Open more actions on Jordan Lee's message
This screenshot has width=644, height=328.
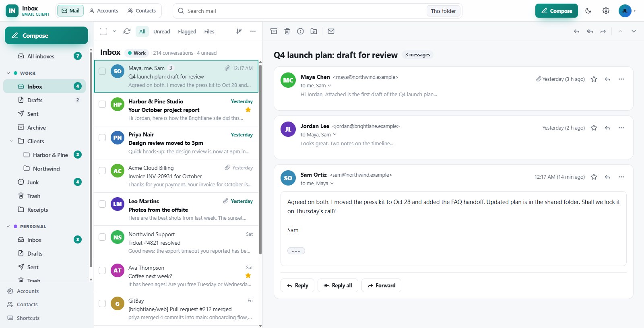(x=621, y=128)
